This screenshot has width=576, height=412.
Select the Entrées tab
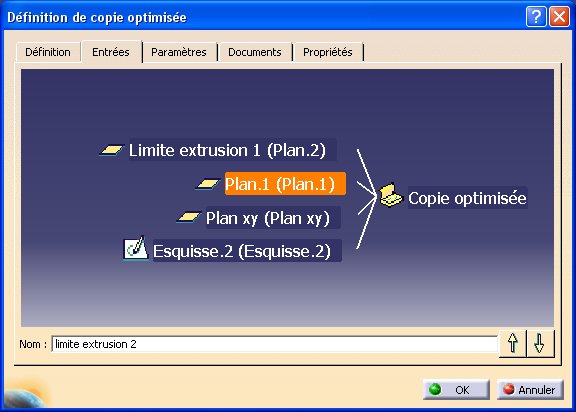point(111,52)
